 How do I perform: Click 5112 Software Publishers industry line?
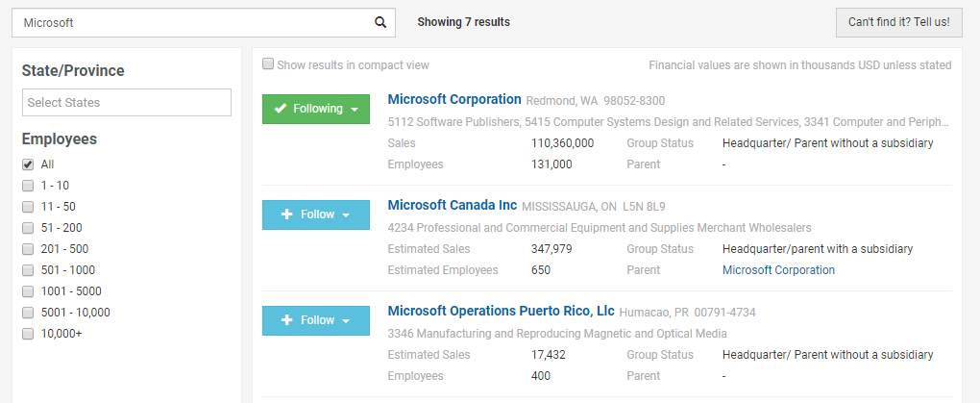[x=668, y=121]
